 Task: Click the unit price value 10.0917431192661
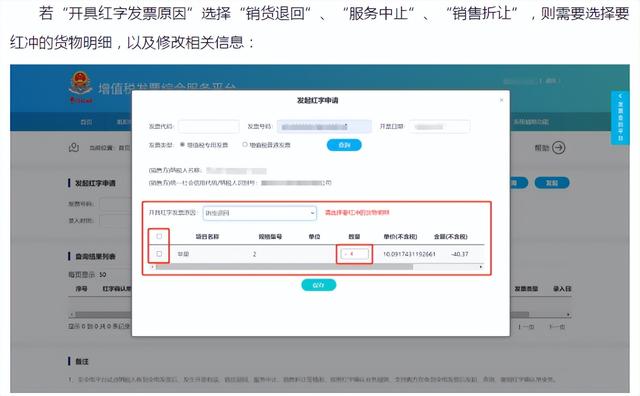click(x=409, y=254)
